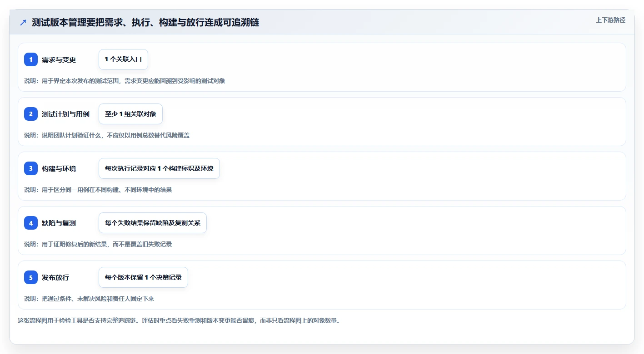Image resolution: width=644 pixels, height=354 pixels.
Task: Select the 每个失败结果保留缺陷及复测关系 chip
Action: coord(153,223)
